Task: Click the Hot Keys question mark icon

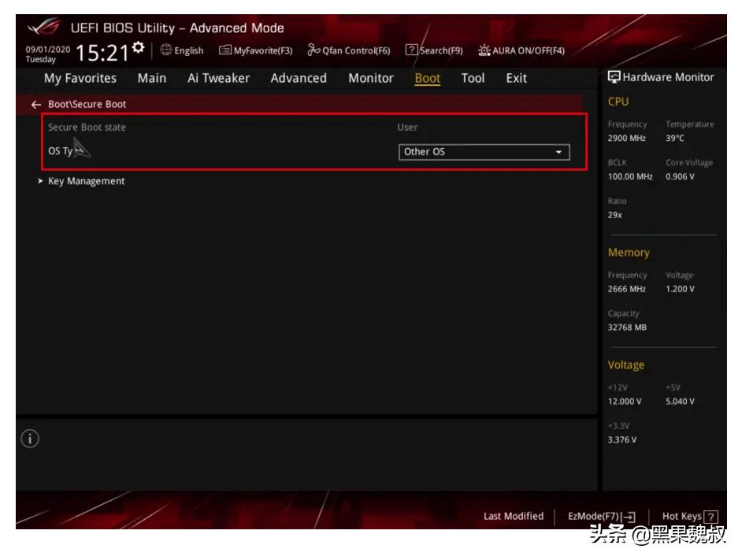Action: (710, 517)
